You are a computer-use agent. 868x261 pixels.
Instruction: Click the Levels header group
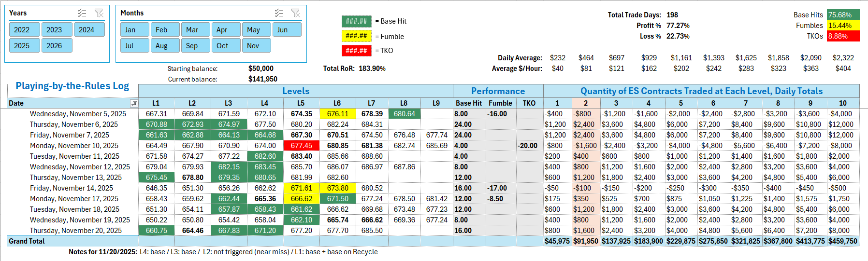click(x=295, y=91)
